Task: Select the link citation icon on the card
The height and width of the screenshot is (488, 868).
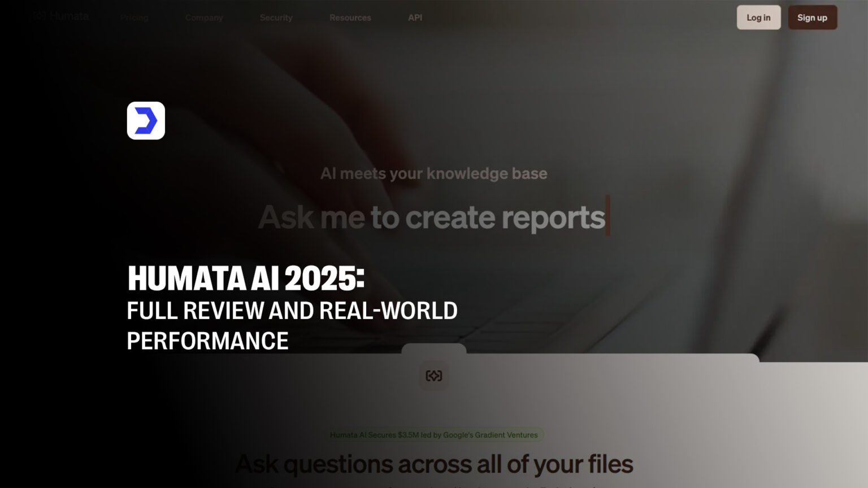Action: coord(434,376)
